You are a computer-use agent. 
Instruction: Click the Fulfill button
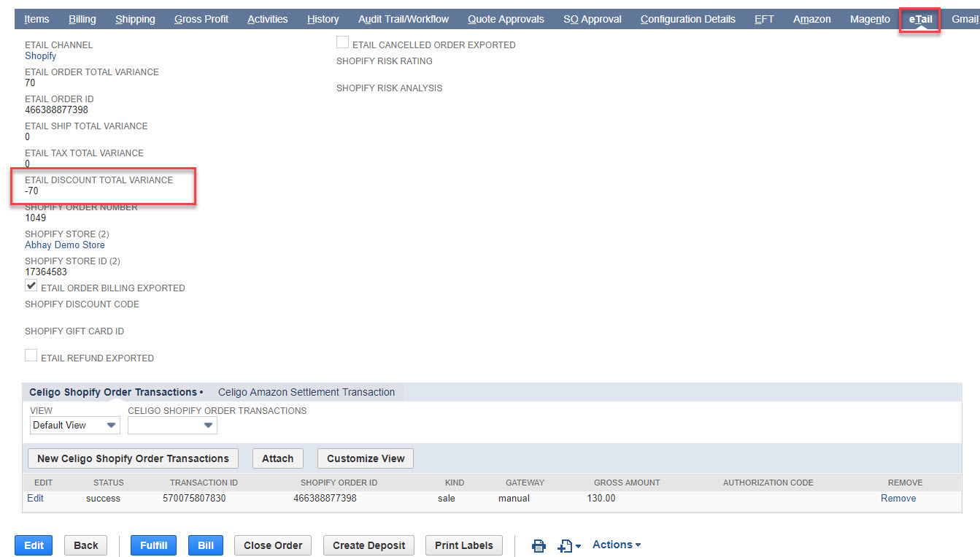(153, 545)
